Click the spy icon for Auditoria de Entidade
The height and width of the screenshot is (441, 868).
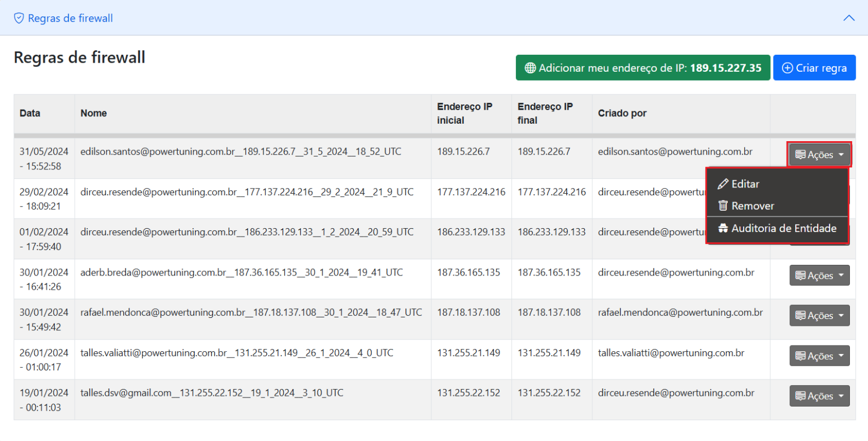point(723,229)
